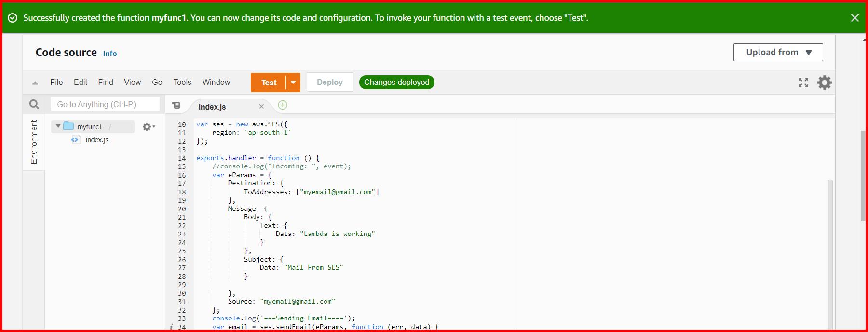
Task: Close the index.js tab
Action: click(261, 107)
